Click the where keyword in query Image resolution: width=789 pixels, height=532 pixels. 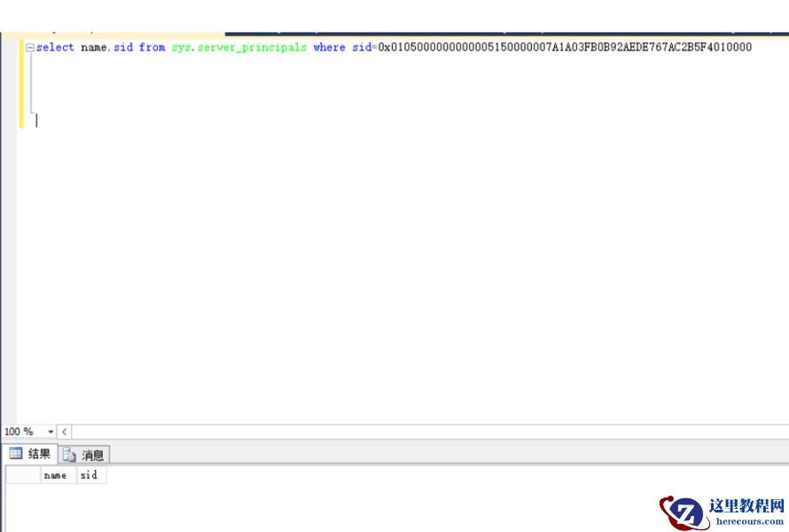coord(329,47)
